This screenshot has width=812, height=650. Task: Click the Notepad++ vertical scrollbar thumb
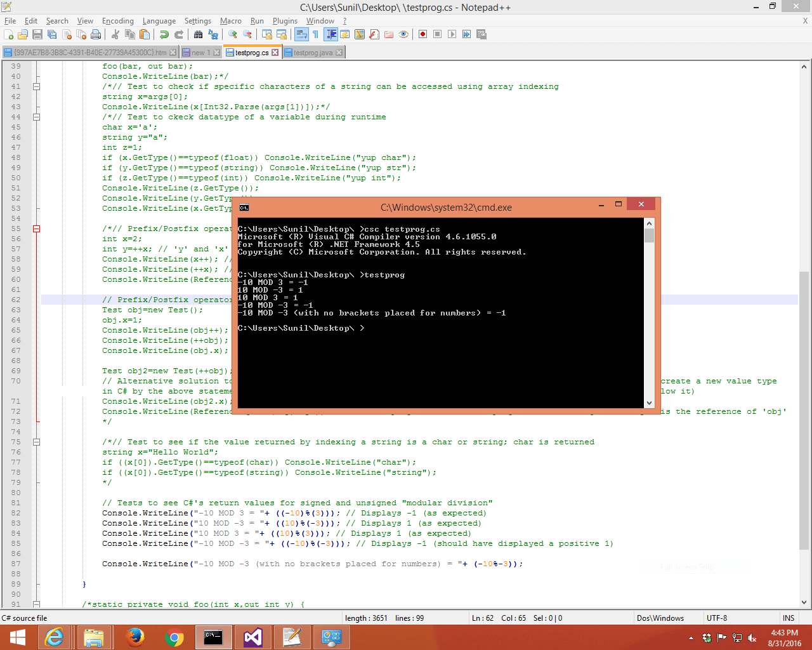(x=804, y=409)
